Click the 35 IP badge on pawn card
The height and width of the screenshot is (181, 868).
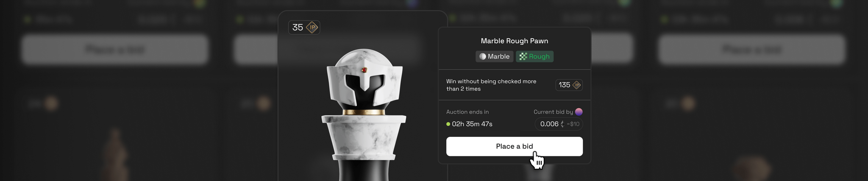pos(304,28)
